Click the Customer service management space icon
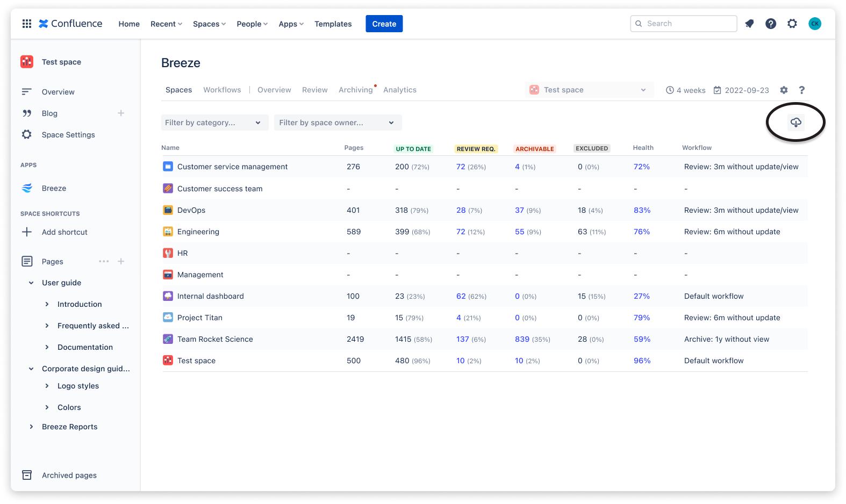The width and height of the screenshot is (846, 504). click(168, 167)
